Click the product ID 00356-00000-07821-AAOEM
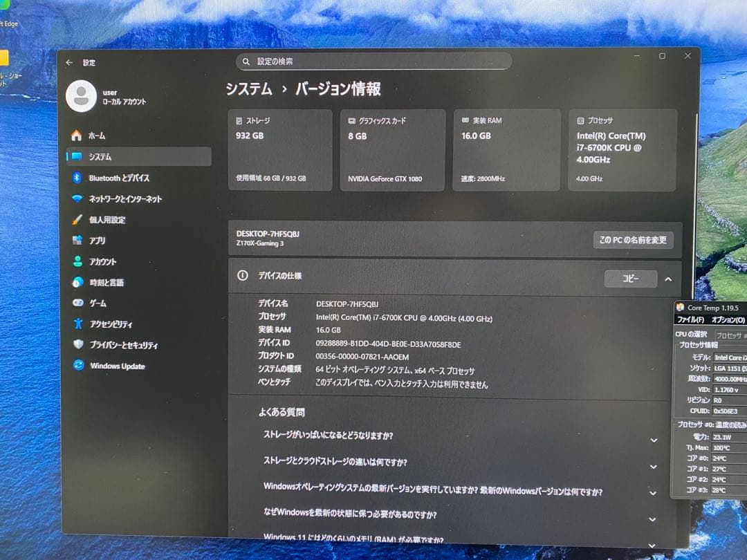The height and width of the screenshot is (560, 747). (362, 357)
